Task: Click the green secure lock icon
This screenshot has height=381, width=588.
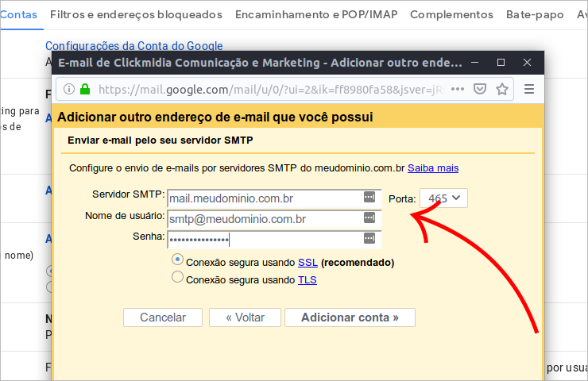Action: tap(86, 89)
